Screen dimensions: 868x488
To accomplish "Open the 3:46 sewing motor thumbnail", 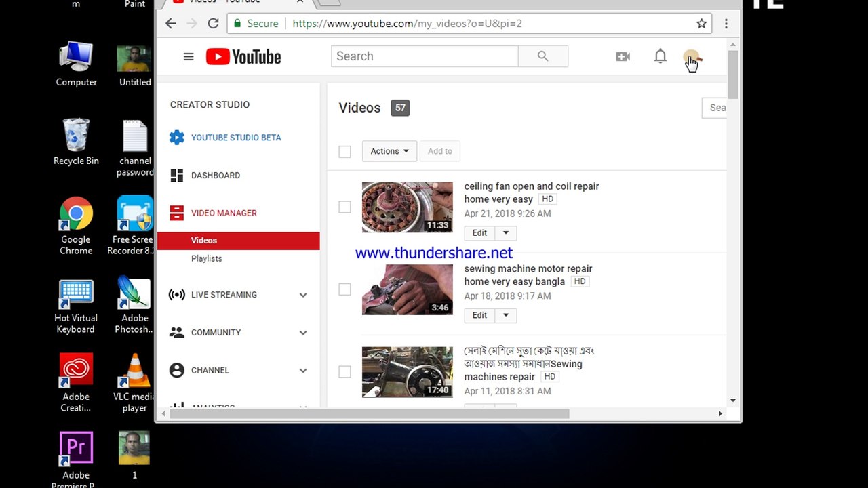I will (408, 289).
